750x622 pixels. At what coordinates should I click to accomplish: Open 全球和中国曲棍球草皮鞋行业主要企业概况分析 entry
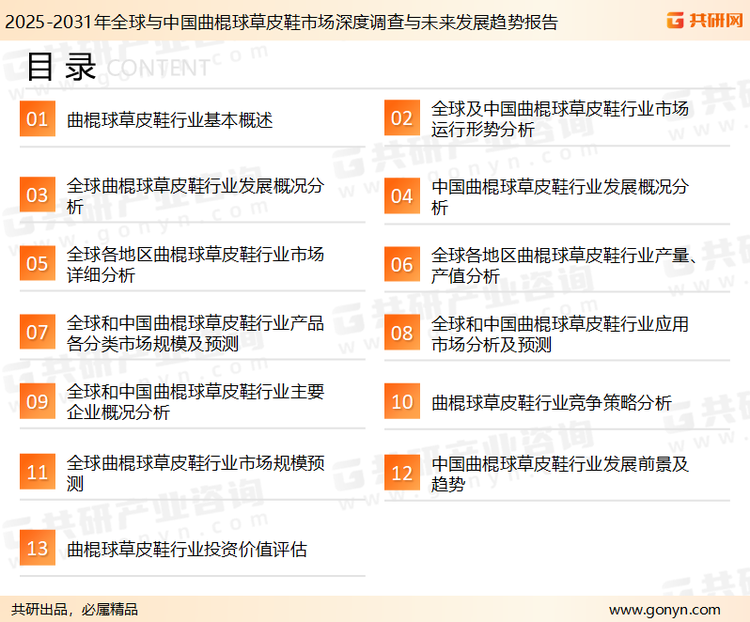pyautogui.click(x=195, y=402)
